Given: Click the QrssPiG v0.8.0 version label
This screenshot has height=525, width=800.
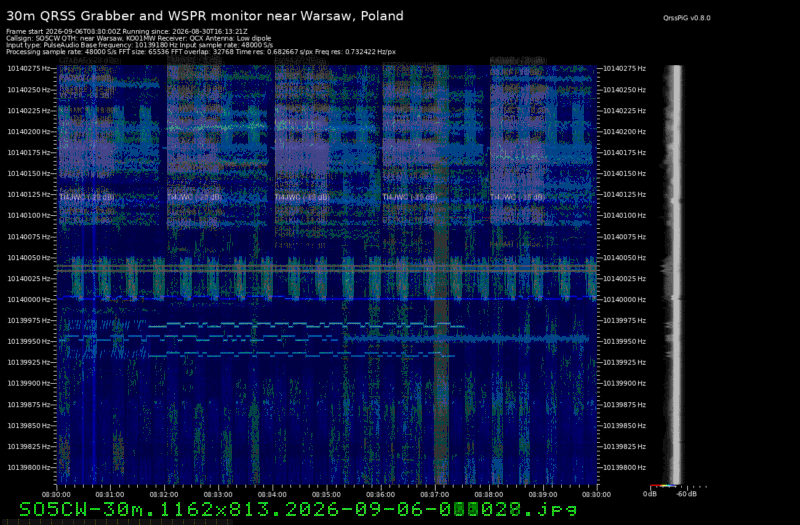Looking at the screenshot, I should (686, 18).
